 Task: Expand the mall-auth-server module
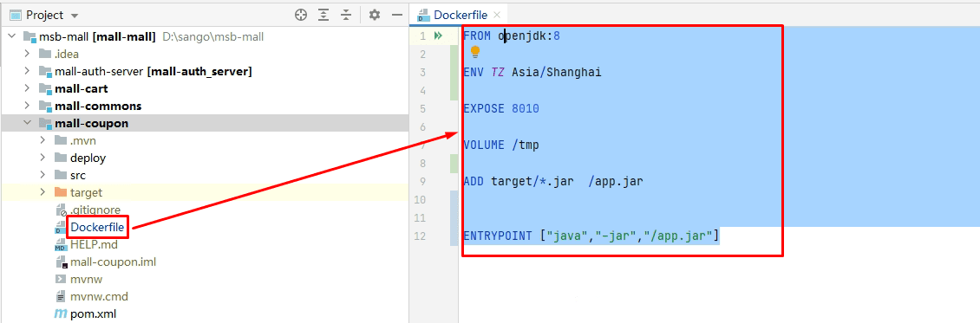[x=27, y=71]
